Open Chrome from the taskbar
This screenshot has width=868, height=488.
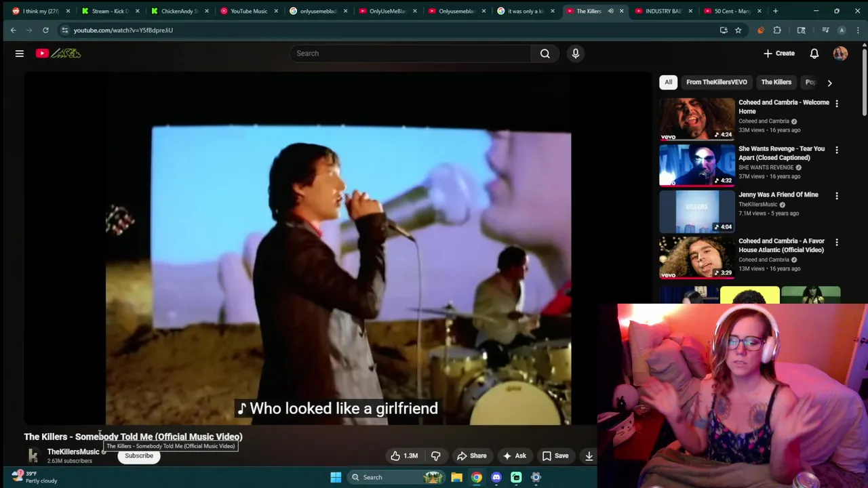[477, 477]
